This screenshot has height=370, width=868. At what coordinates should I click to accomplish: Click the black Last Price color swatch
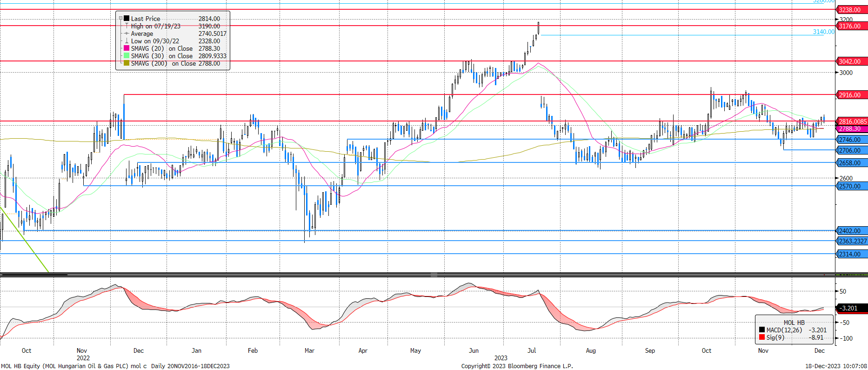tap(127, 19)
